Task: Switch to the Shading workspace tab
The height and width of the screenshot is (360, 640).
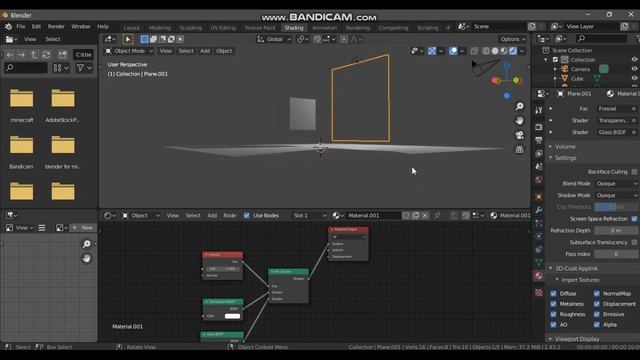Action: [x=294, y=28]
